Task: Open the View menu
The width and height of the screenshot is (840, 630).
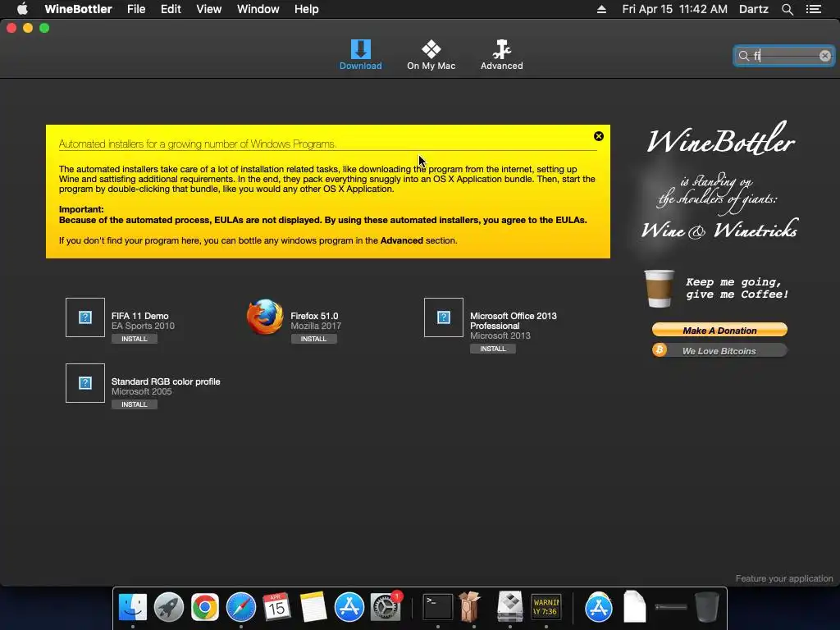Action: [209, 9]
